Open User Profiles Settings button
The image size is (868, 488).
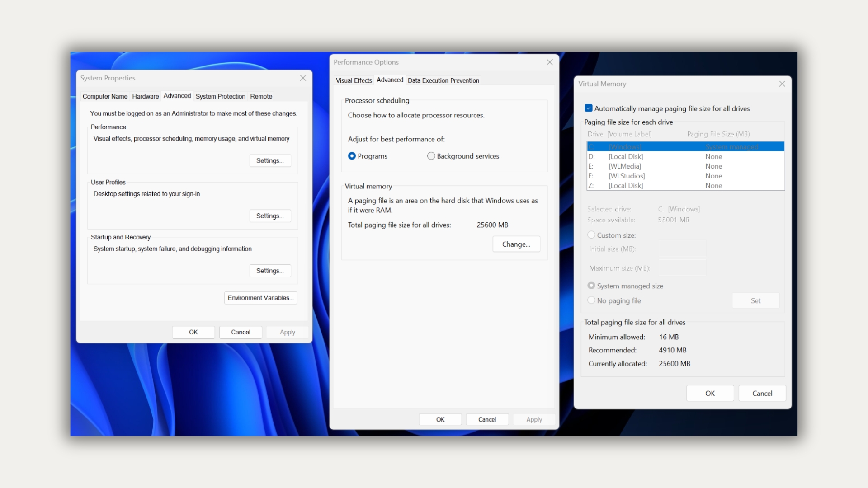270,216
